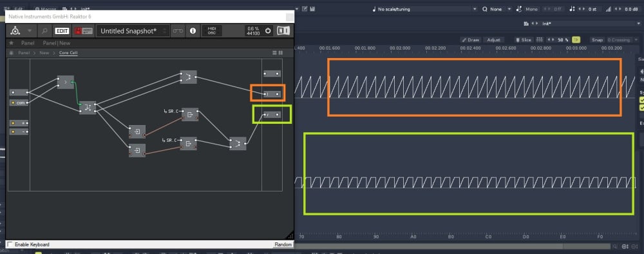Activate the Slice tool
The height and width of the screenshot is (254, 644).
(x=524, y=40)
